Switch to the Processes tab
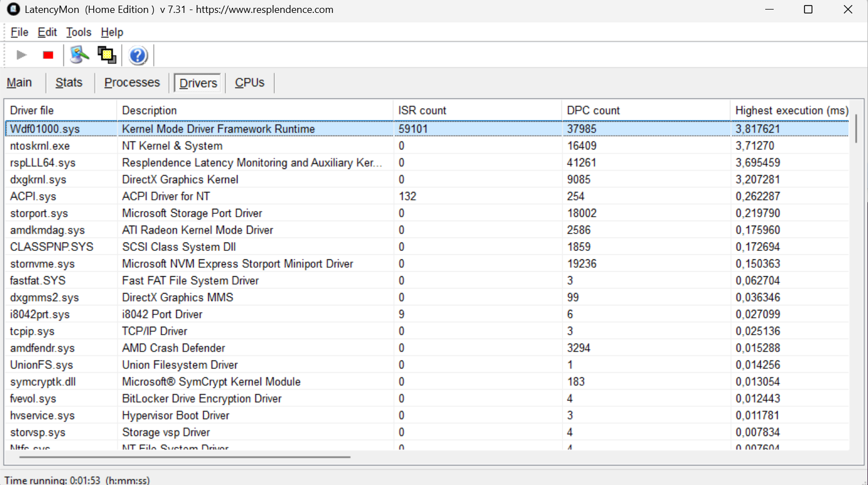This screenshot has height=485, width=868. pos(132,83)
